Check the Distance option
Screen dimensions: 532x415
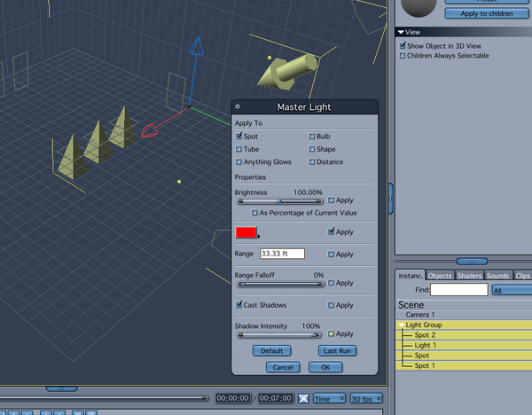tap(312, 162)
